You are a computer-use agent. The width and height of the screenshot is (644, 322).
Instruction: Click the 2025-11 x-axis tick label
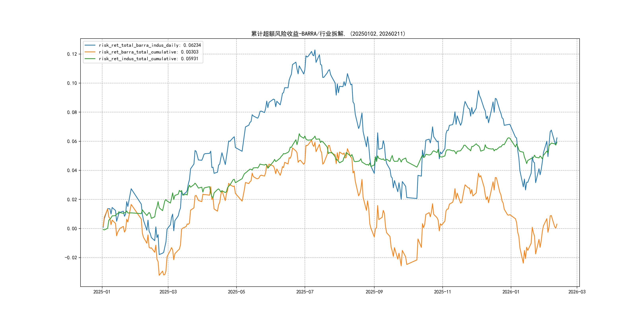[442, 292]
